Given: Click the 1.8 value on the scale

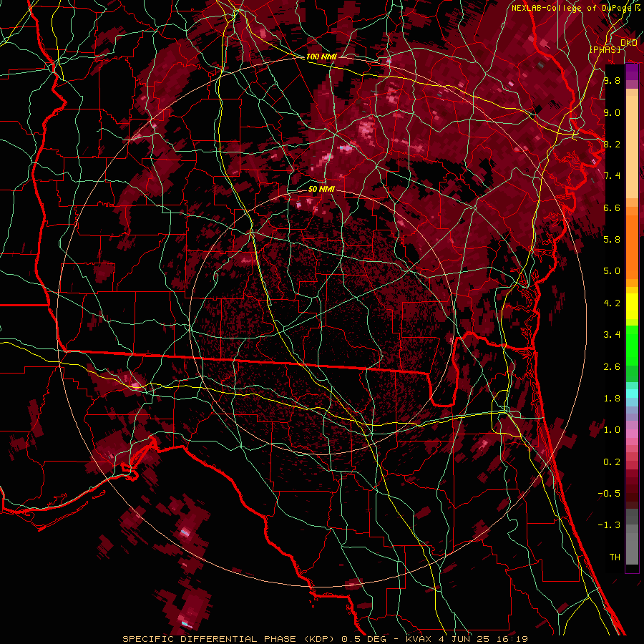Looking at the screenshot, I should [x=612, y=399].
